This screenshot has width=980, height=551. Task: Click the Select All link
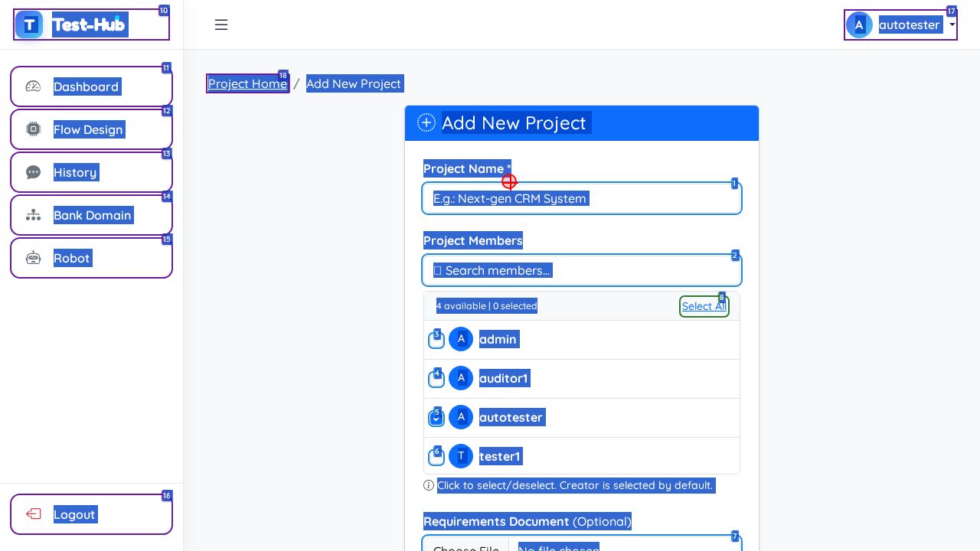(704, 306)
